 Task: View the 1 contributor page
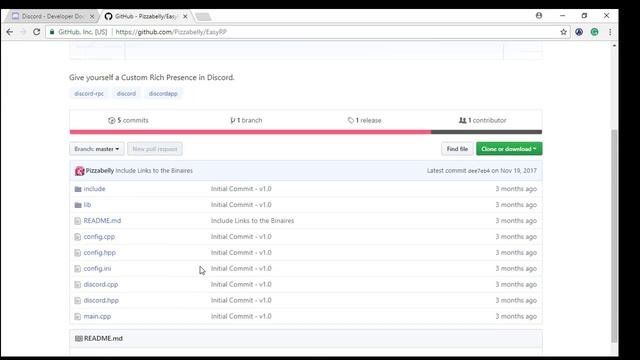(x=482, y=120)
